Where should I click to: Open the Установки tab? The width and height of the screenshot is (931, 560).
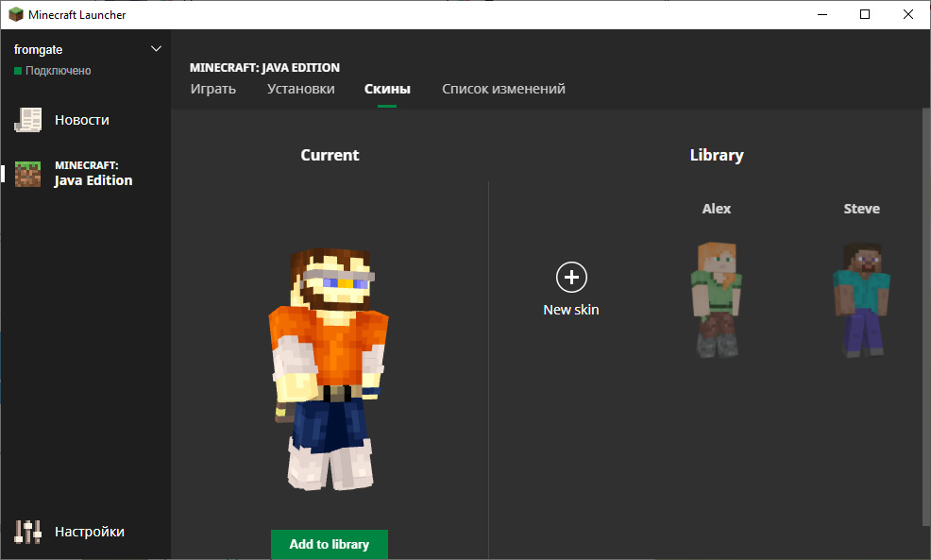click(x=300, y=89)
